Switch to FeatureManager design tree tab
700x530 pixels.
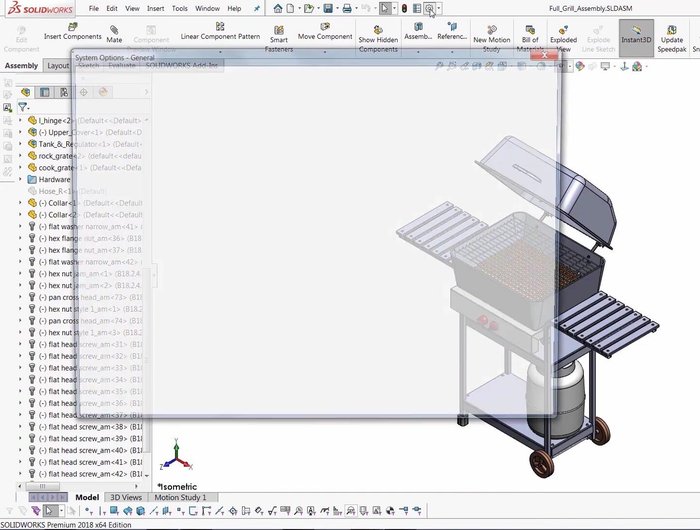point(25,92)
